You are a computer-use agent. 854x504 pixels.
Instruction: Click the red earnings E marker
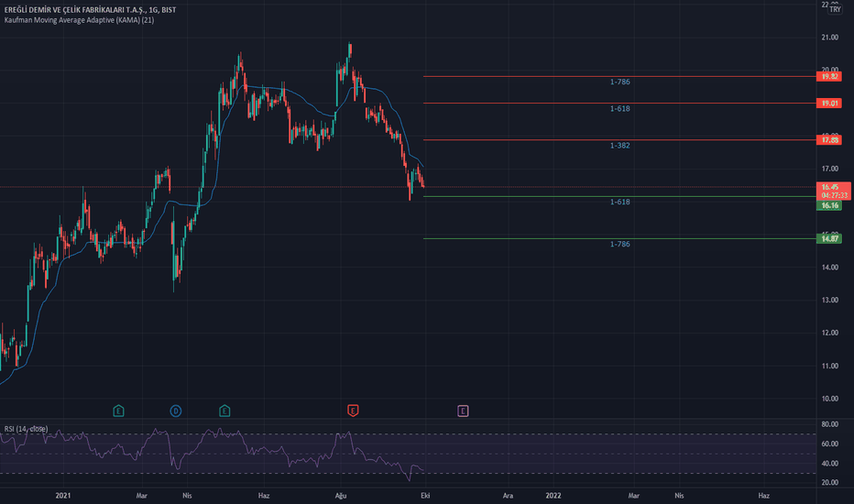[x=353, y=411]
